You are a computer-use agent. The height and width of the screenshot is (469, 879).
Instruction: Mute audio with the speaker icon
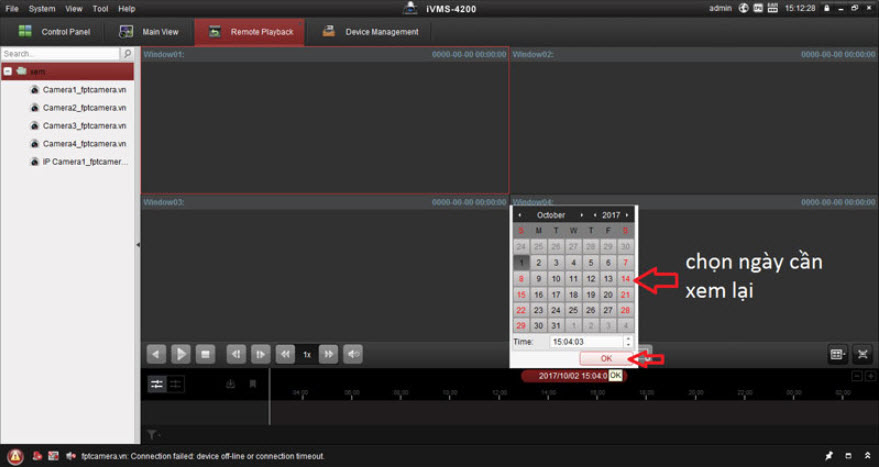click(353, 354)
